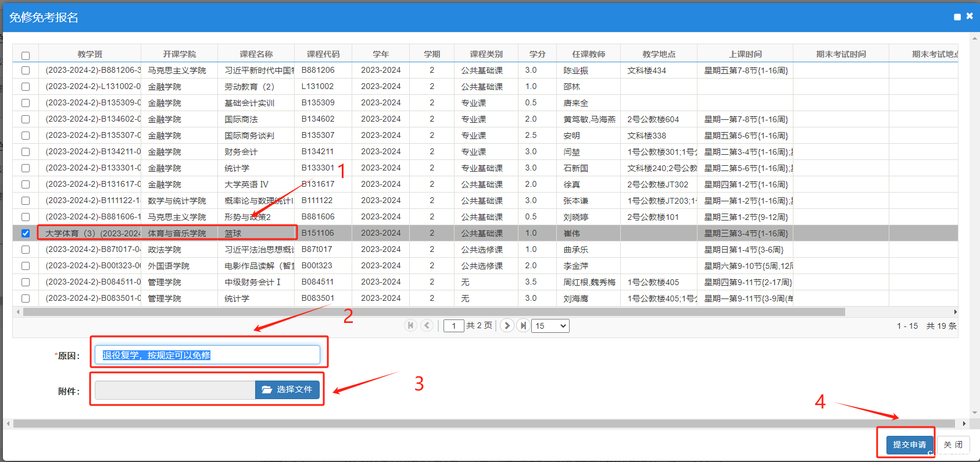Click 提交申请 to submit application
The image size is (980, 462).
coord(909,445)
